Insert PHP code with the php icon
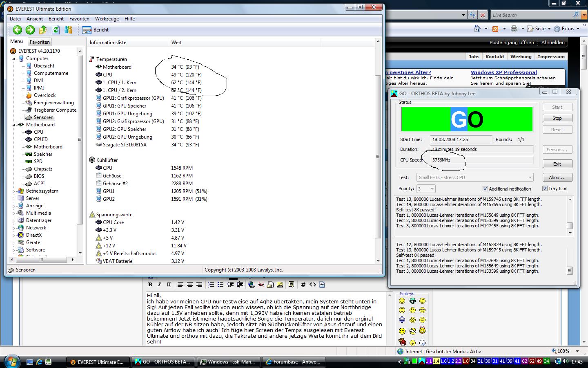Screen dimensions: 588x368 [322, 285]
